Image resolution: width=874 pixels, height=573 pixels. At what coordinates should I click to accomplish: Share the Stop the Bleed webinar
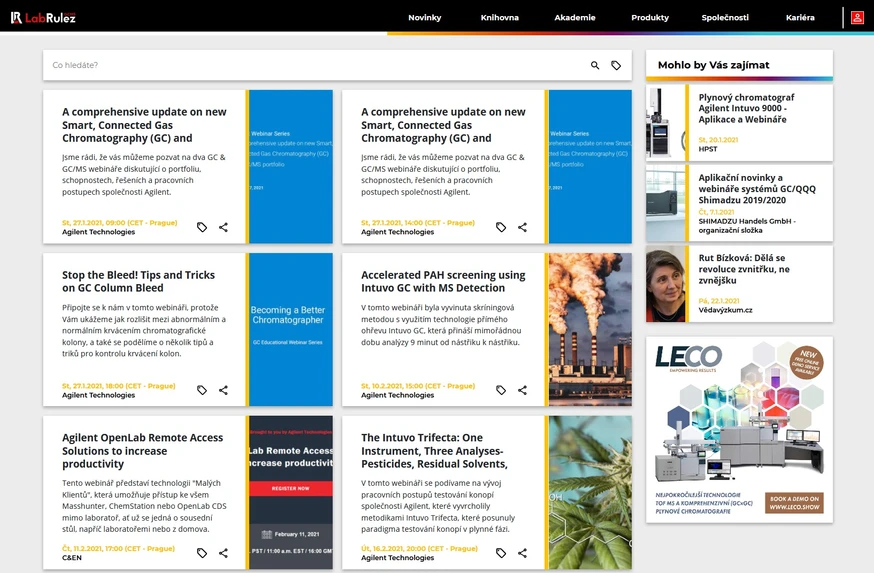[224, 390]
